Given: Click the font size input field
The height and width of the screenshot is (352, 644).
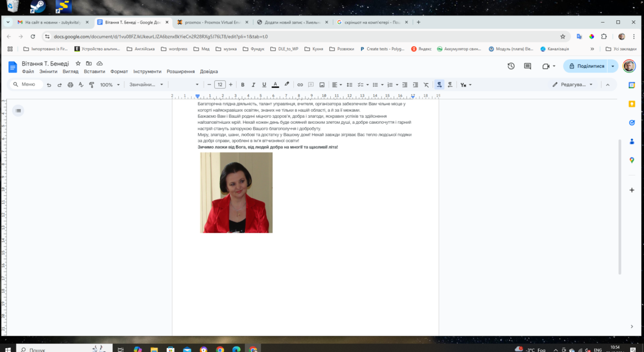Looking at the screenshot, I should click(220, 85).
